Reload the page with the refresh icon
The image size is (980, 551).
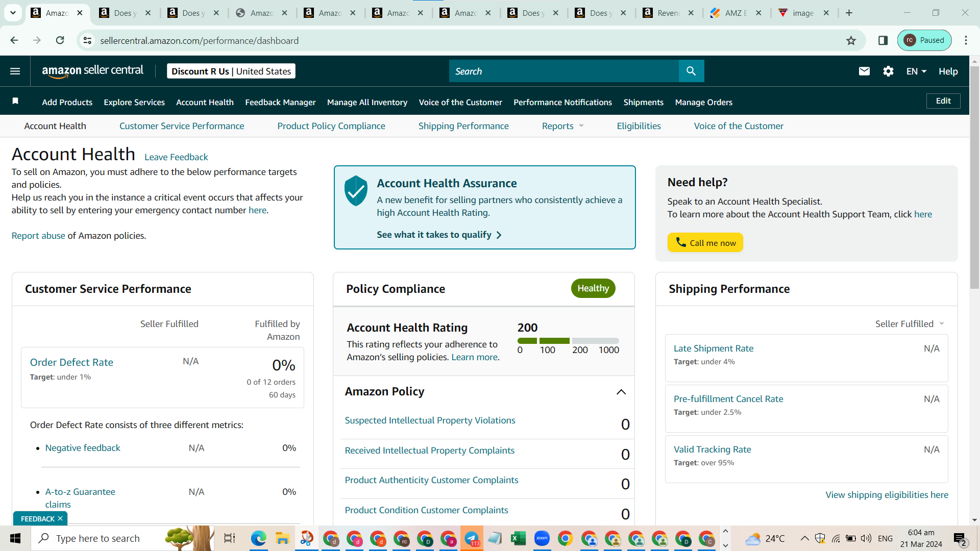(60, 40)
